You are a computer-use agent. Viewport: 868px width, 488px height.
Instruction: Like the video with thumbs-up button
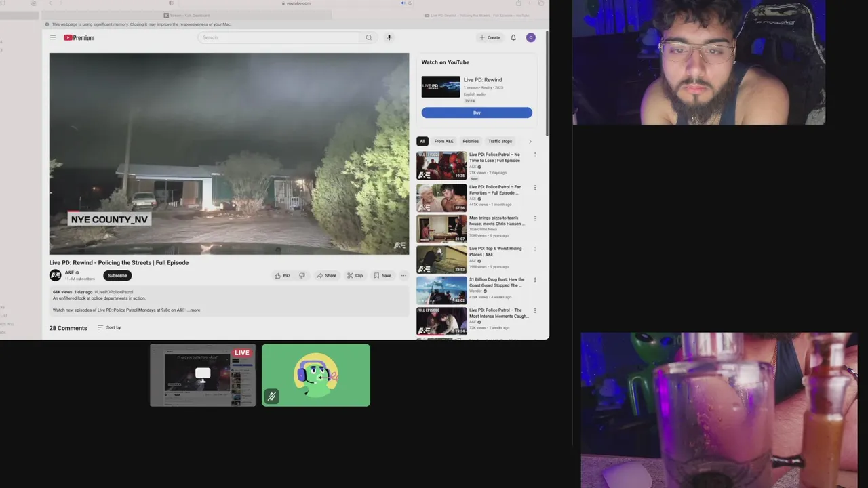click(x=282, y=275)
